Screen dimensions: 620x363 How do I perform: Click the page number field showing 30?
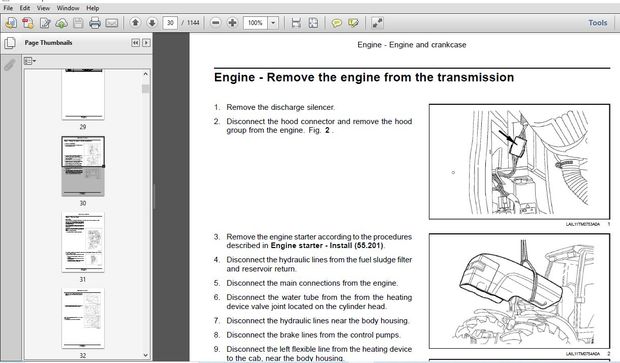170,23
